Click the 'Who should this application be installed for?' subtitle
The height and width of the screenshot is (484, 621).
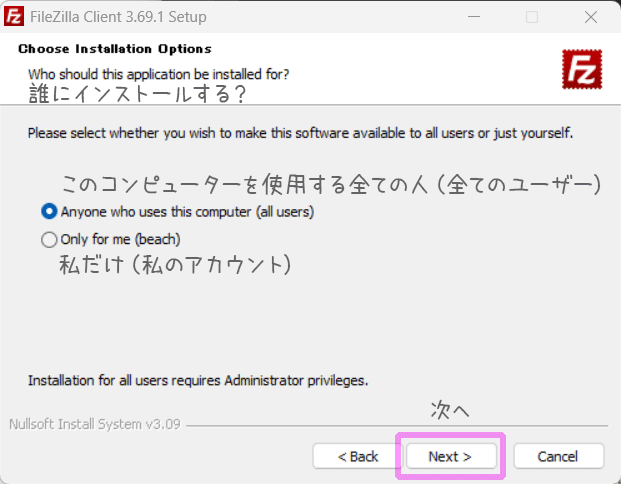point(158,74)
